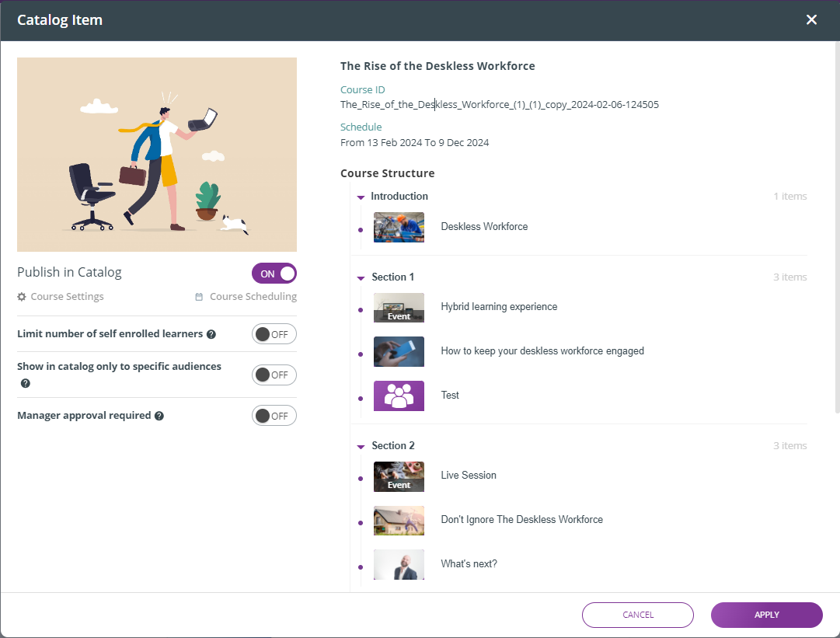The width and height of the screenshot is (840, 638).
Task: Enable Show in catalog only to specific audiences
Action: click(274, 375)
